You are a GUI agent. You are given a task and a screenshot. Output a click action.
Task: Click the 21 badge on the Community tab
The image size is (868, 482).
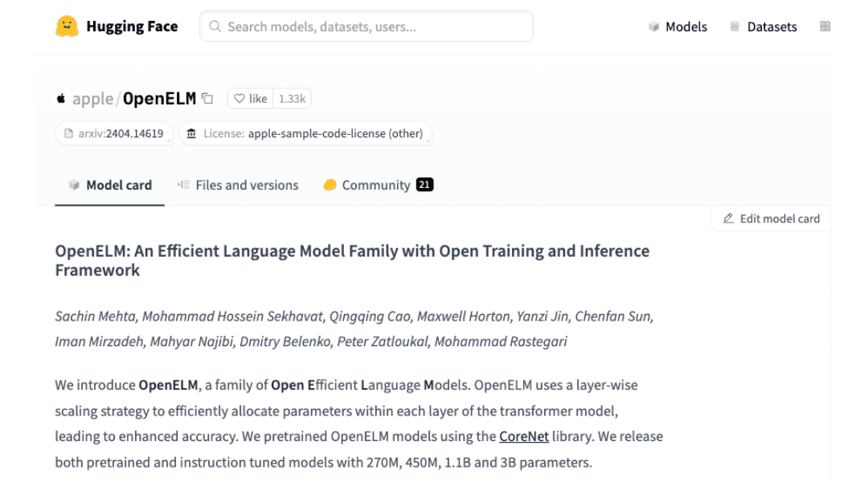coord(424,185)
